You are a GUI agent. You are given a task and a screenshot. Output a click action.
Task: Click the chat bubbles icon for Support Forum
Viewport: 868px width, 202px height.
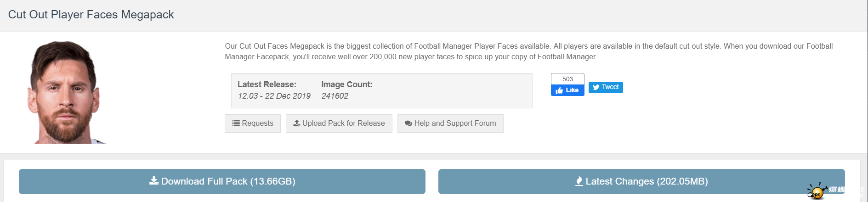tap(408, 123)
